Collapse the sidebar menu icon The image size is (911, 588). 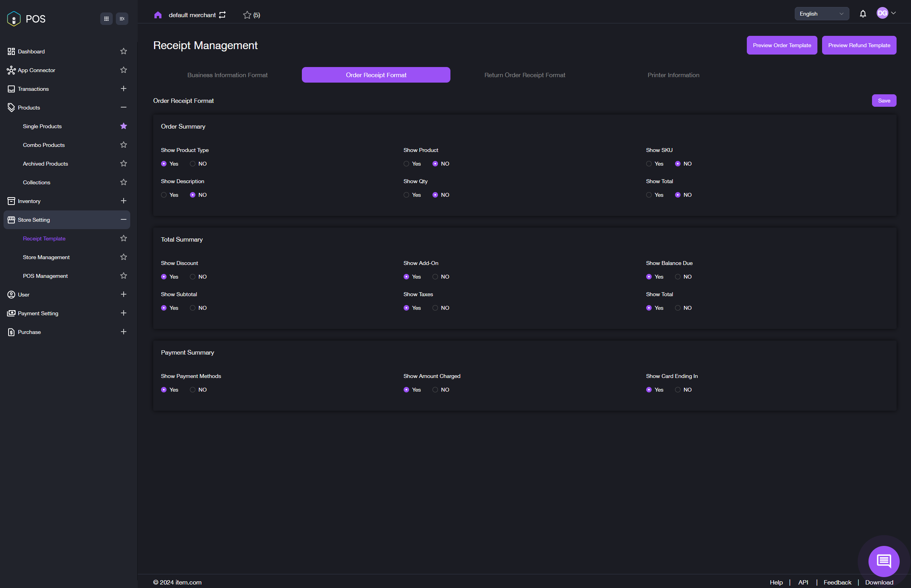(x=122, y=19)
